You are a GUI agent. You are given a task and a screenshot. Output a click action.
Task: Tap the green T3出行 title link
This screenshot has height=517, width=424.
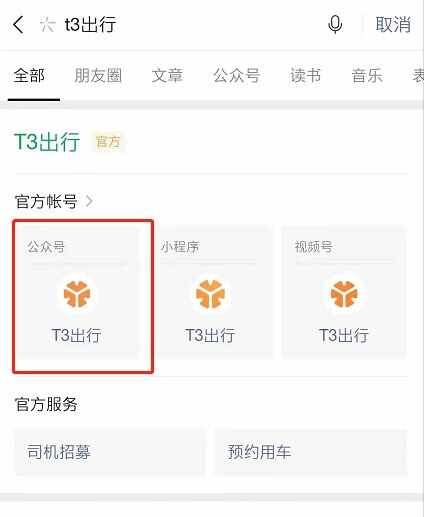(47, 142)
